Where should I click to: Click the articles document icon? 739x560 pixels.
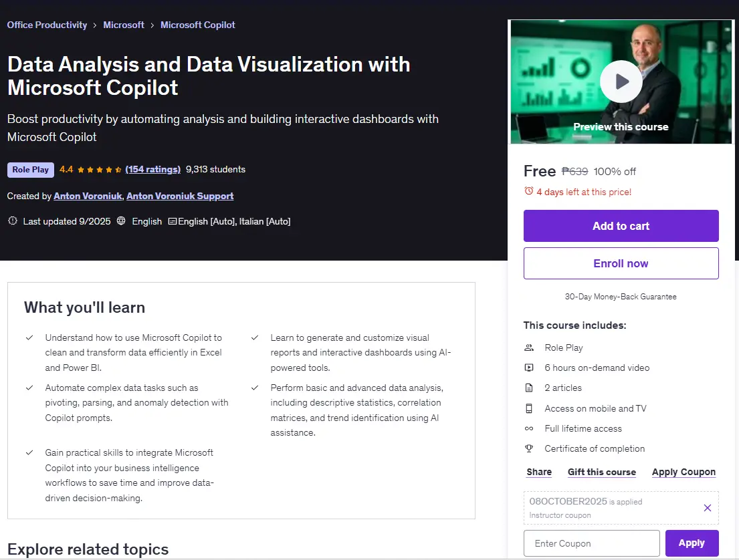(x=529, y=388)
